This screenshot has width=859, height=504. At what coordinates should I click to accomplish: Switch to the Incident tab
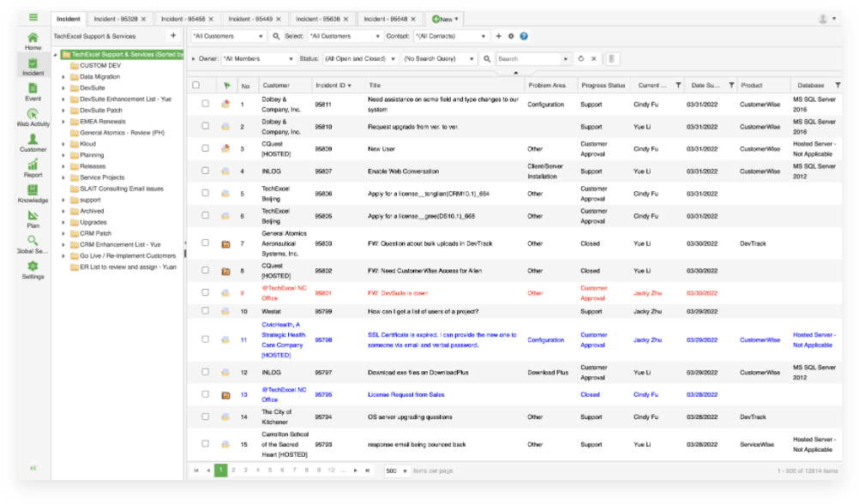[69, 19]
